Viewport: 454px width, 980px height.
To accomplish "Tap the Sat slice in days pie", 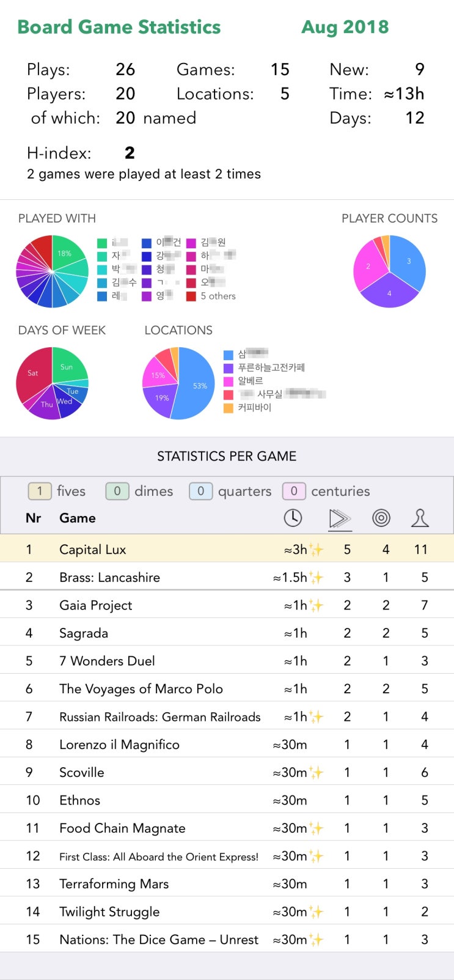I will click(34, 373).
